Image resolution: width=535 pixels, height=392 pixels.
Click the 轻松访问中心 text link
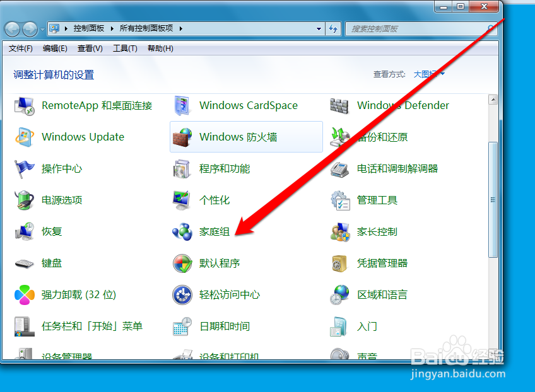coord(230,295)
